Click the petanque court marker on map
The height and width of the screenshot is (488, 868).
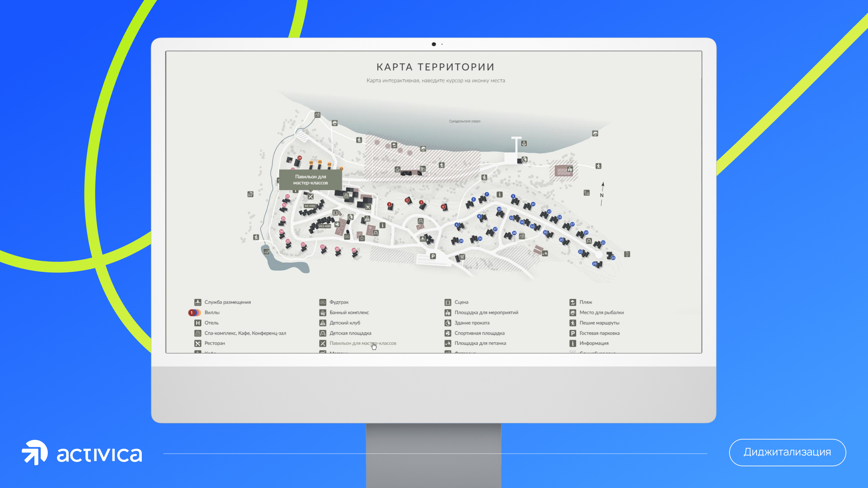tap(545, 253)
